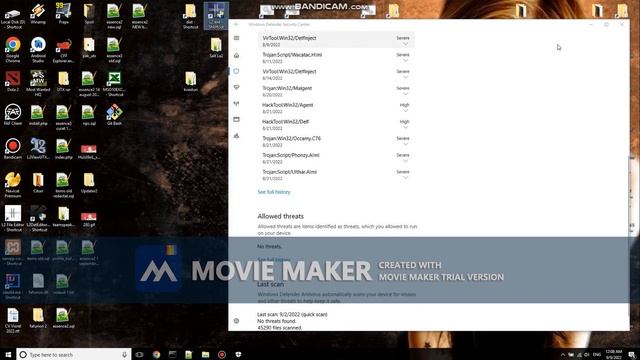Open L2 File Editor shortcut
Image resolution: width=640 pixels, height=360 pixels.
pos(13,218)
